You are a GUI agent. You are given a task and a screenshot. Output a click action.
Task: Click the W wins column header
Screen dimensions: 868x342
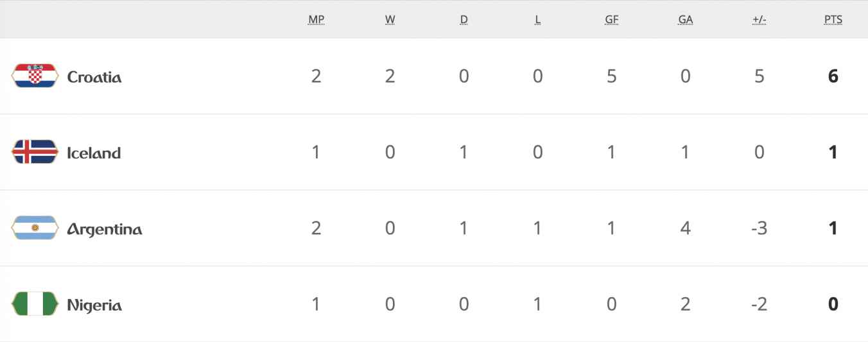(x=390, y=20)
